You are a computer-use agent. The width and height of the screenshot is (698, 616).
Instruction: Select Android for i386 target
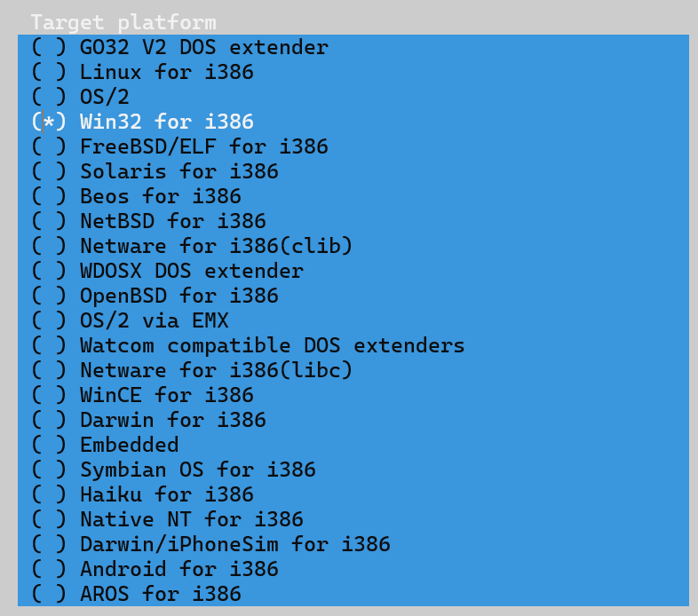[x=155, y=569]
